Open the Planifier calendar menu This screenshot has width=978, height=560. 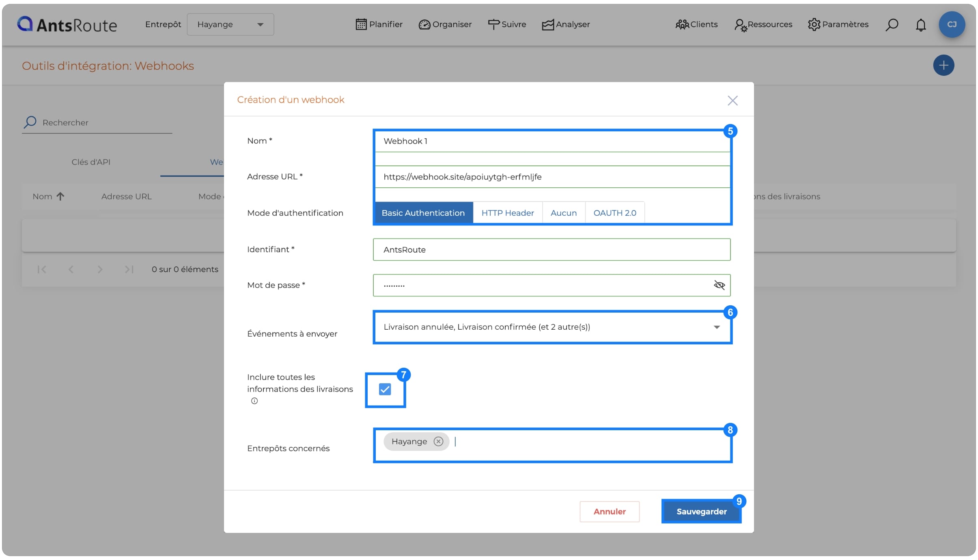pos(379,24)
